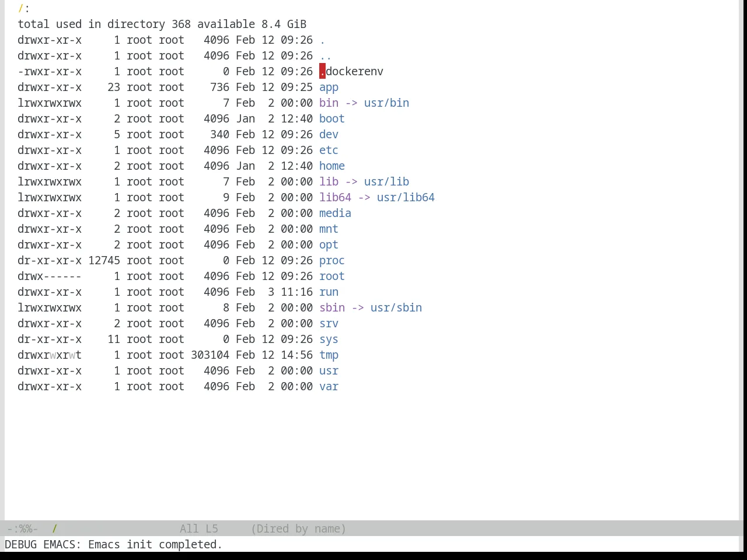Go to the parent directory '..' entry
This screenshot has width=747, height=560.
point(326,56)
